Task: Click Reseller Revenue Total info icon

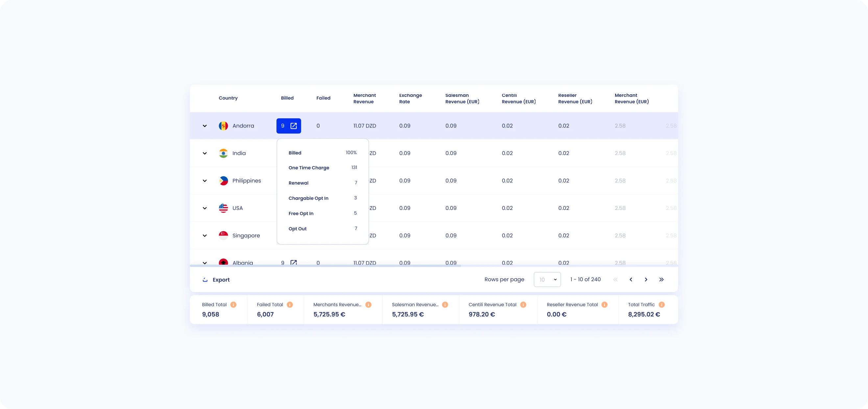Action: [x=605, y=305]
